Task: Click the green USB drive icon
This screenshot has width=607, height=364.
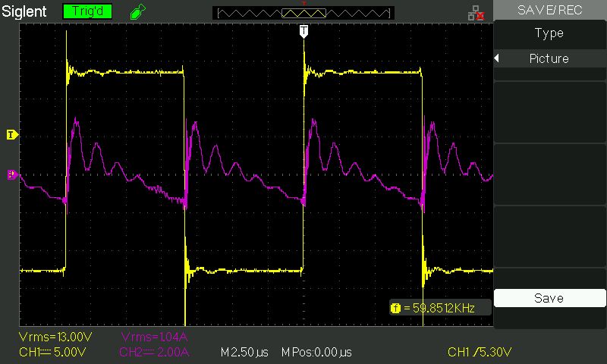Action: (138, 11)
